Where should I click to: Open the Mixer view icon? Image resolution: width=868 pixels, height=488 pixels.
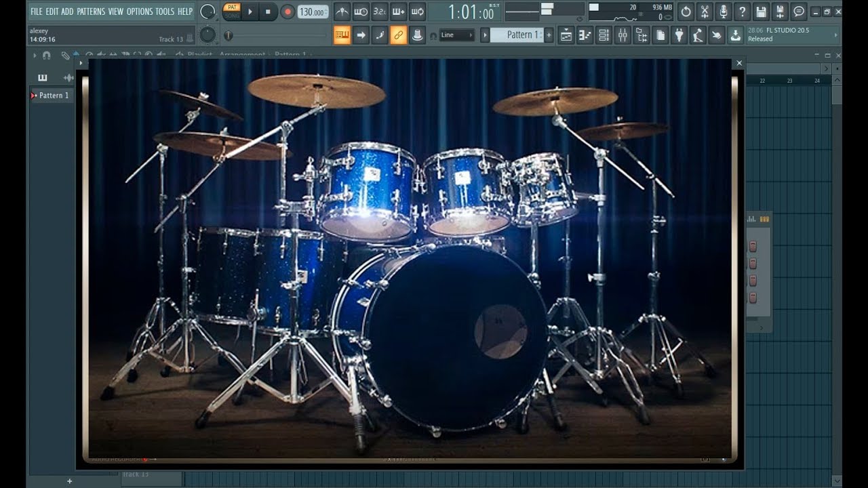pyautogui.click(x=623, y=35)
